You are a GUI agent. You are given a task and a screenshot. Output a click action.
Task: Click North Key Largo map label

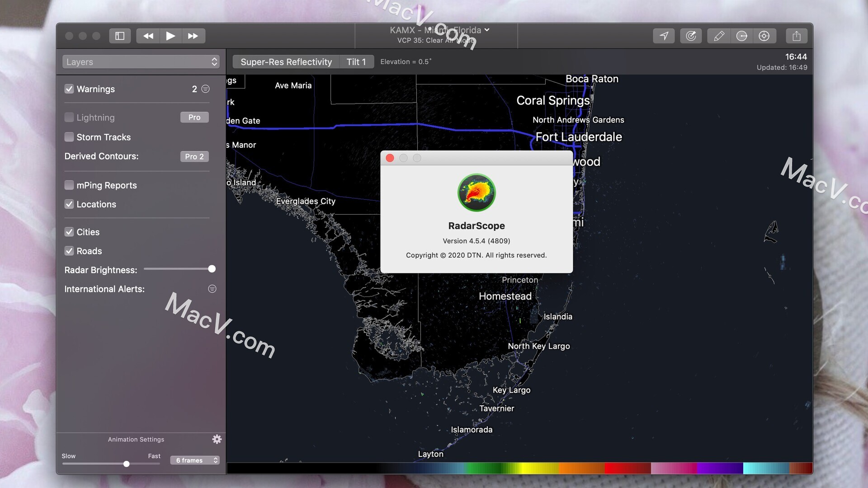coord(538,346)
